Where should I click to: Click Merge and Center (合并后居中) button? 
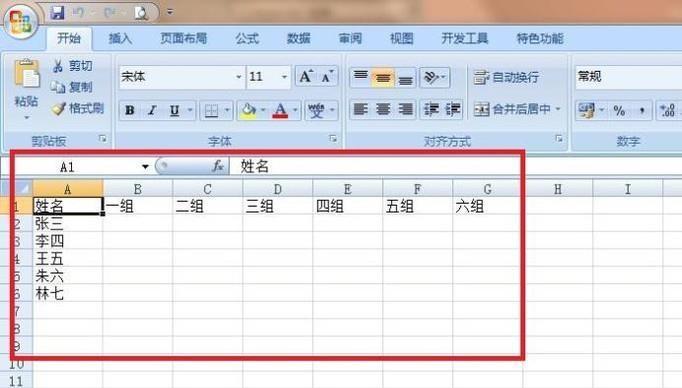(x=517, y=109)
